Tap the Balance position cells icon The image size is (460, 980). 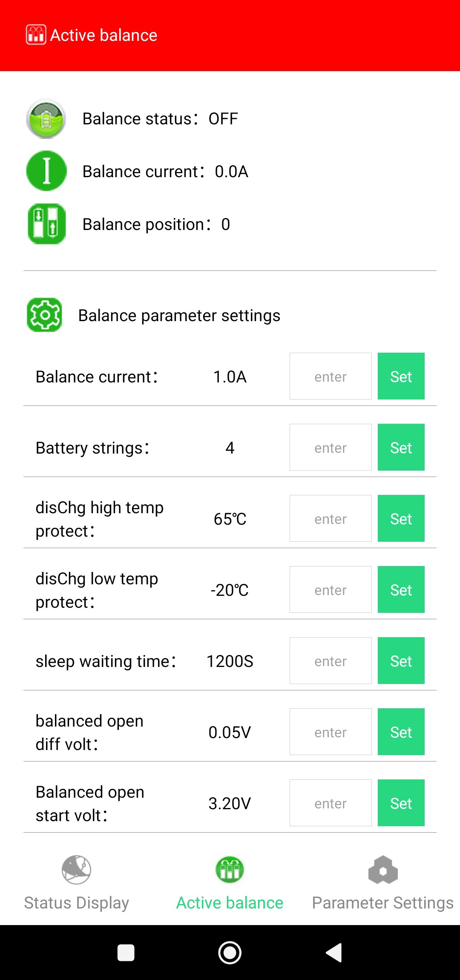46,224
